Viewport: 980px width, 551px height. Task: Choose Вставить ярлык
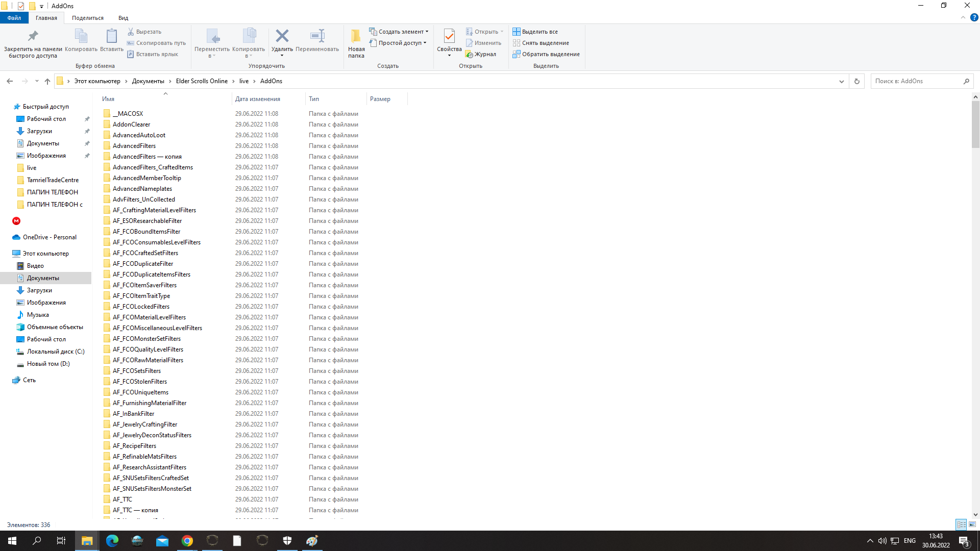pos(153,54)
